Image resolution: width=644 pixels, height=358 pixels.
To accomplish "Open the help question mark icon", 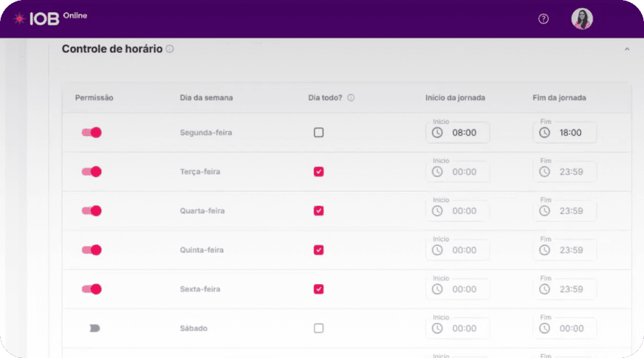I will pyautogui.click(x=543, y=19).
